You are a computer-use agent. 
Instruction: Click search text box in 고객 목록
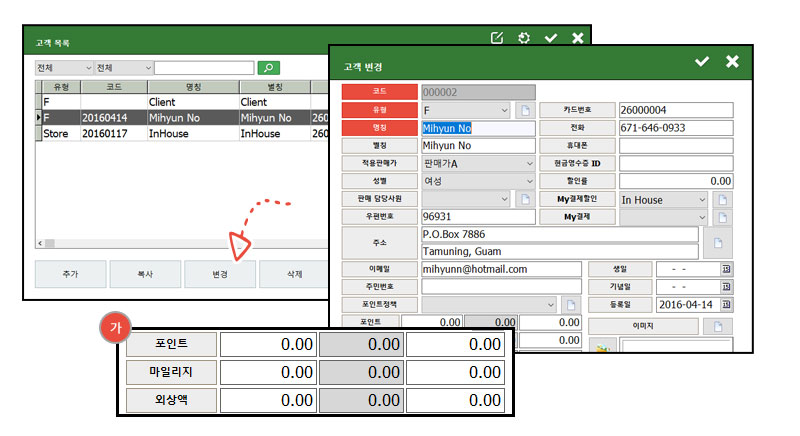click(204, 67)
